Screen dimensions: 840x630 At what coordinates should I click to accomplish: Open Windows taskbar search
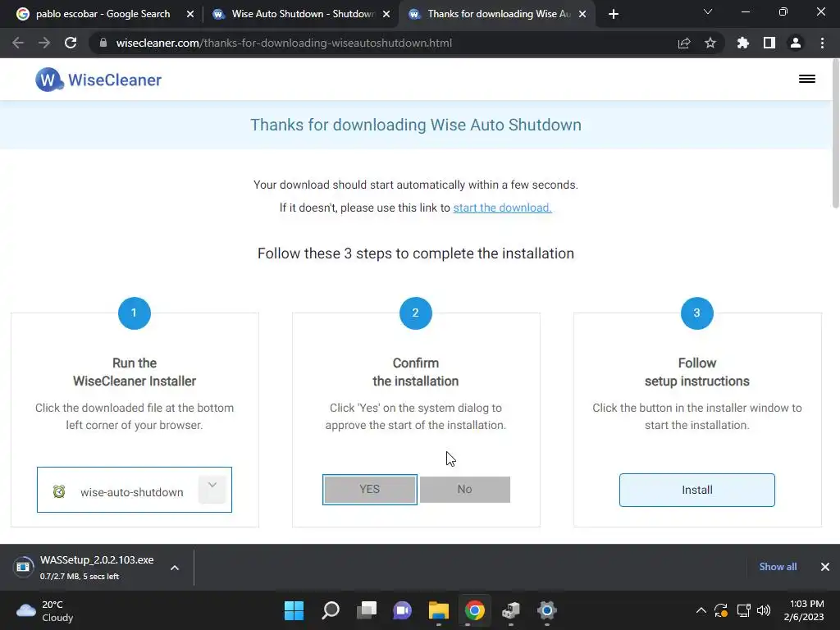pyautogui.click(x=331, y=610)
